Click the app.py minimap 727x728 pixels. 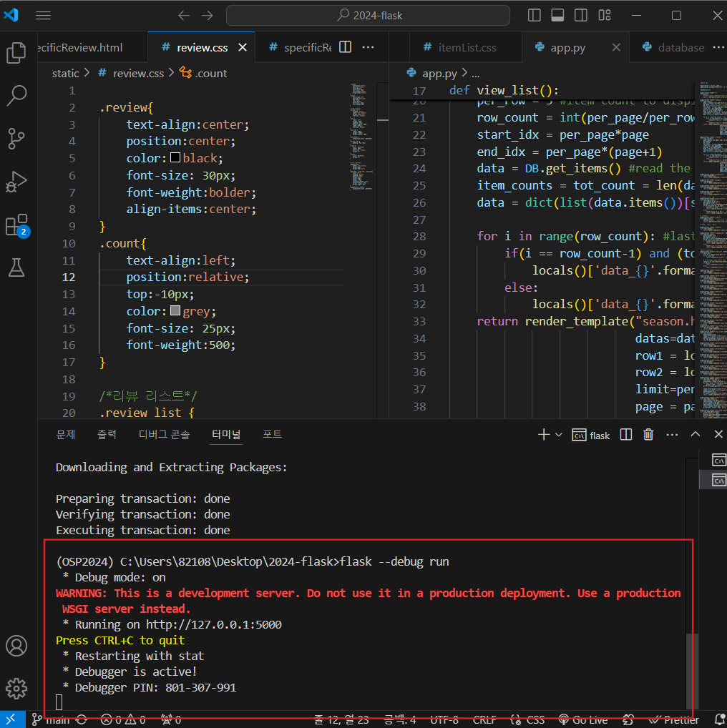click(713, 251)
